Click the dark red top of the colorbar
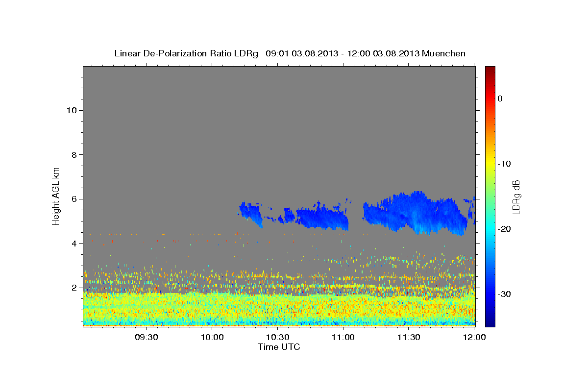 click(x=490, y=71)
